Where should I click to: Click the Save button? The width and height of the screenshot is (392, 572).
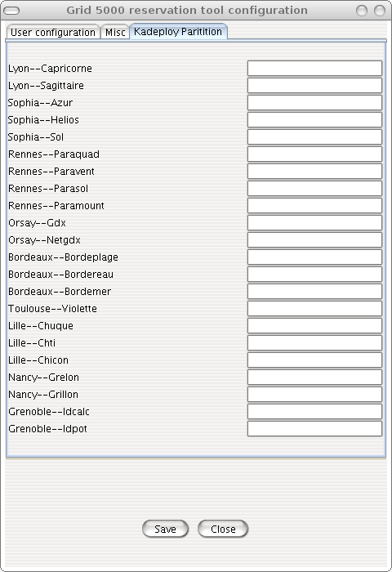click(x=165, y=529)
